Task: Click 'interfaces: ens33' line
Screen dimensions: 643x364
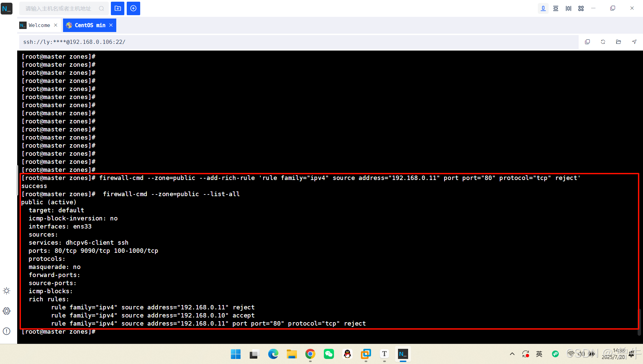Action: [x=60, y=226]
